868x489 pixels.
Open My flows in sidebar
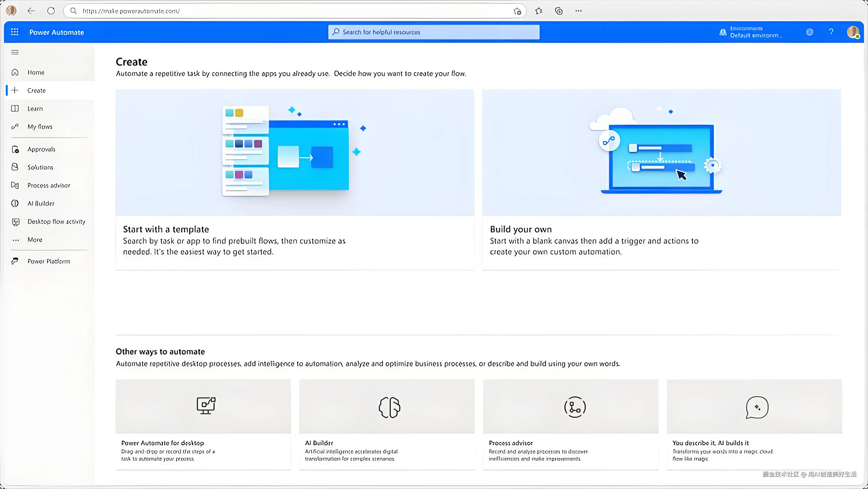point(39,127)
